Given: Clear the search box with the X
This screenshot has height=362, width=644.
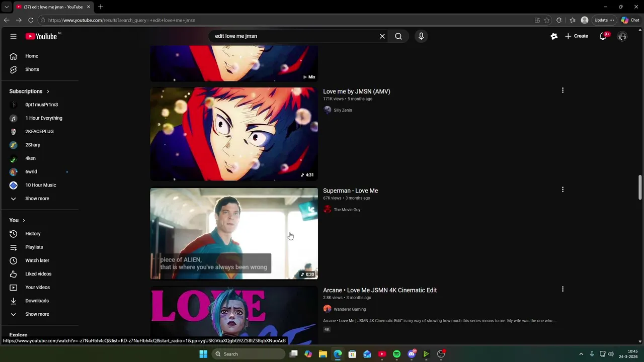Looking at the screenshot, I should point(382,36).
